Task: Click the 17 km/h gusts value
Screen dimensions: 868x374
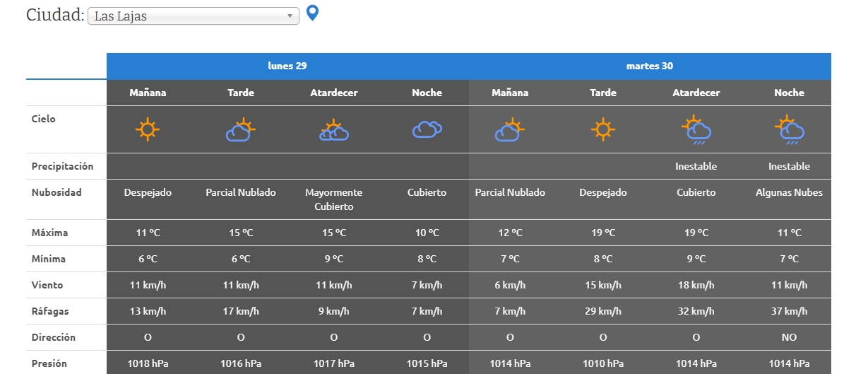Action: point(240,311)
